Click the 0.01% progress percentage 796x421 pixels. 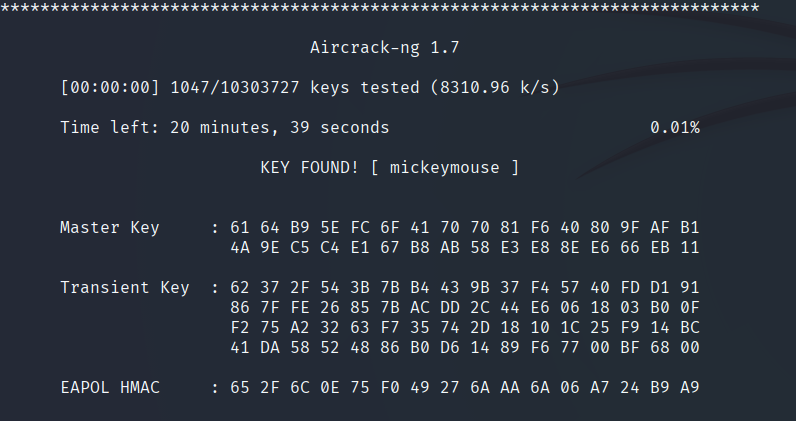tap(674, 128)
